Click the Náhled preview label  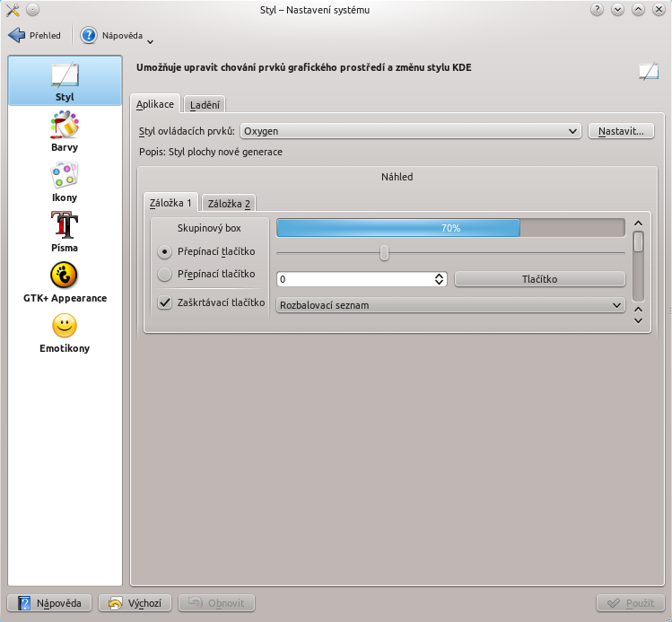397,177
